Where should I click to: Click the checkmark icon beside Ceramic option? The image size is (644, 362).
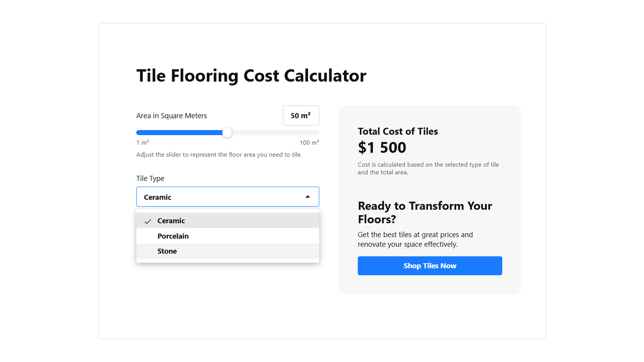click(148, 221)
